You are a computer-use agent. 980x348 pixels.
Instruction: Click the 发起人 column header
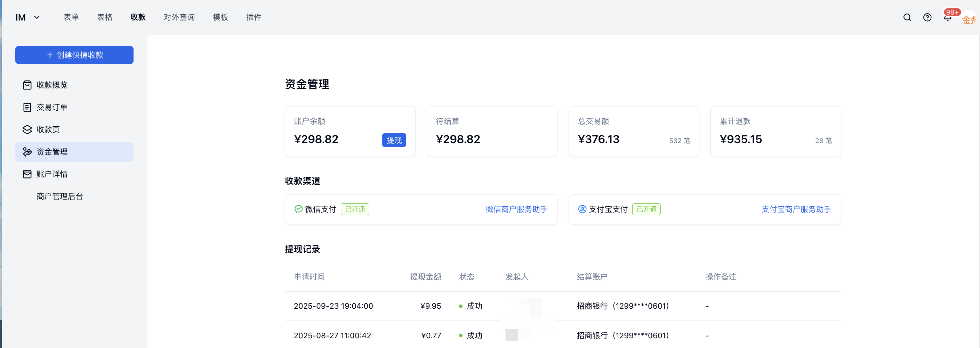[x=517, y=277]
